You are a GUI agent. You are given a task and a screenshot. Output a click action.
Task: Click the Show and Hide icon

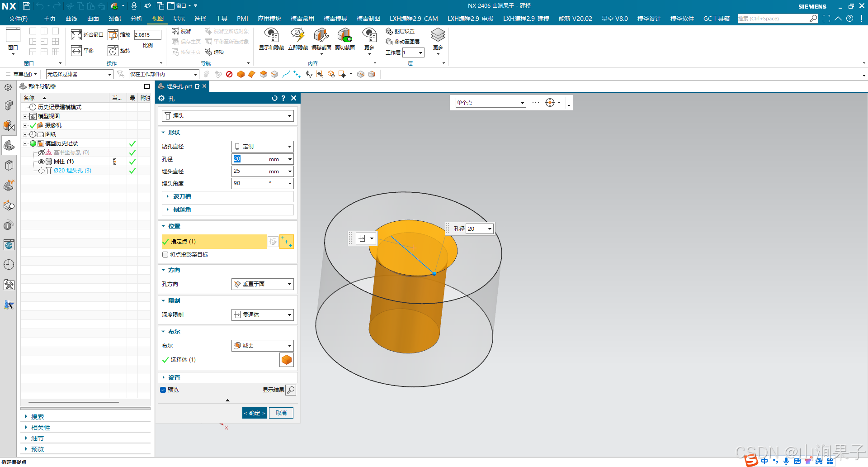tap(271, 35)
